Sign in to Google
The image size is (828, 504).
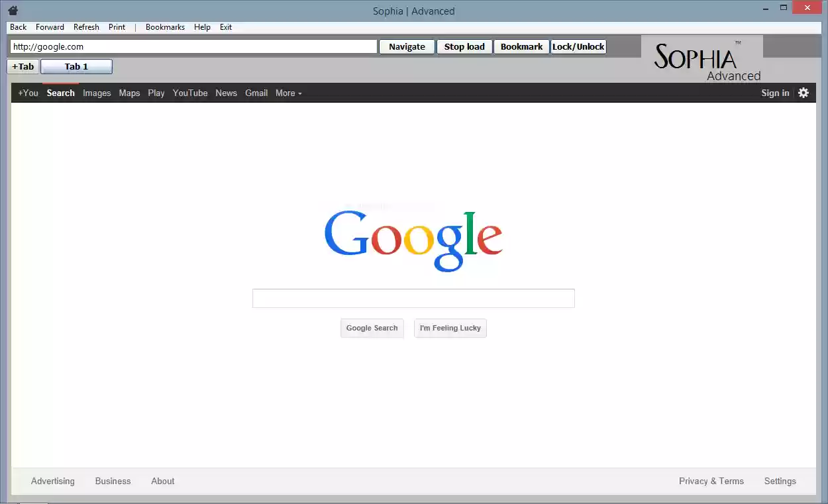coord(774,93)
